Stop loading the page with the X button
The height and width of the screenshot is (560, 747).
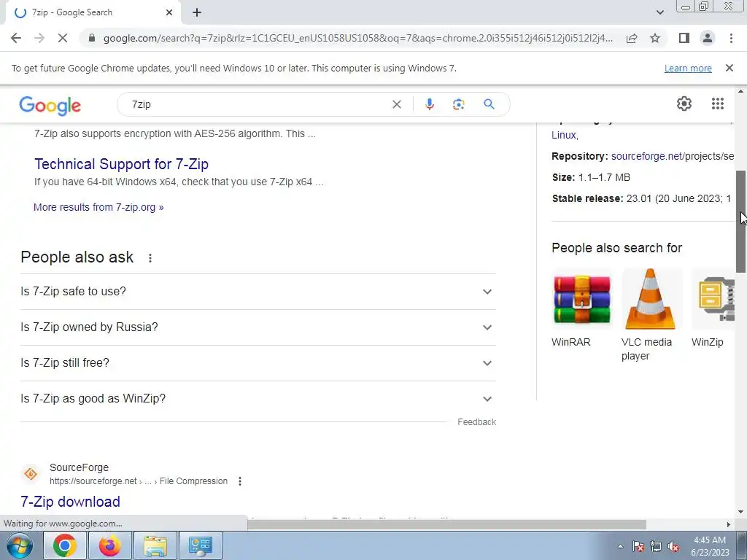[63, 38]
